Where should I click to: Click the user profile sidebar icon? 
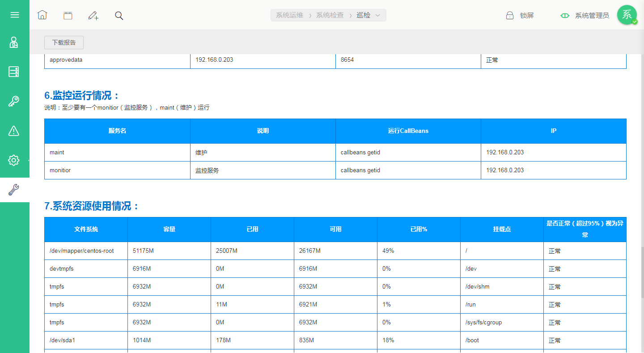pos(14,43)
